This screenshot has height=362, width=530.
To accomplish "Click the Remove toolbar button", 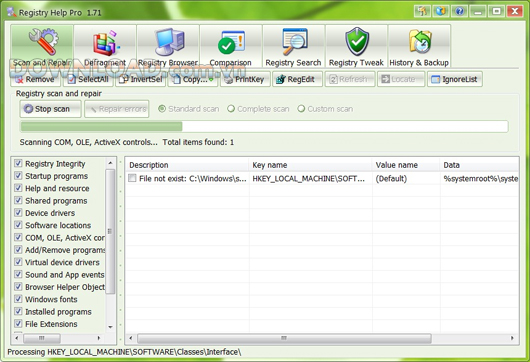I will pos(35,79).
